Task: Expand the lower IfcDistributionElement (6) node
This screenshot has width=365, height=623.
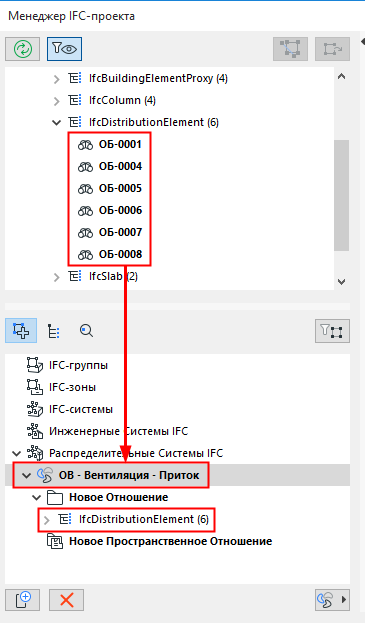Action: [x=47, y=520]
